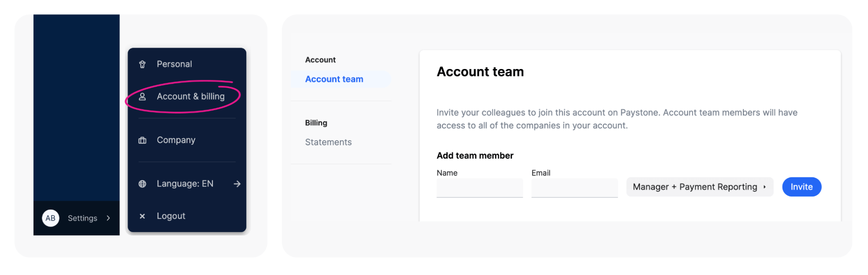
Task: Click inside the Name input field
Action: 479,187
